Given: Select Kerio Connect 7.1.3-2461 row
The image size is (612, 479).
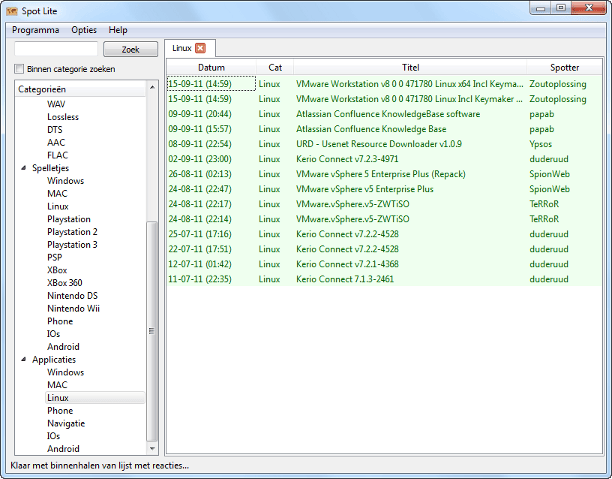Looking at the screenshot, I should (x=384, y=279).
